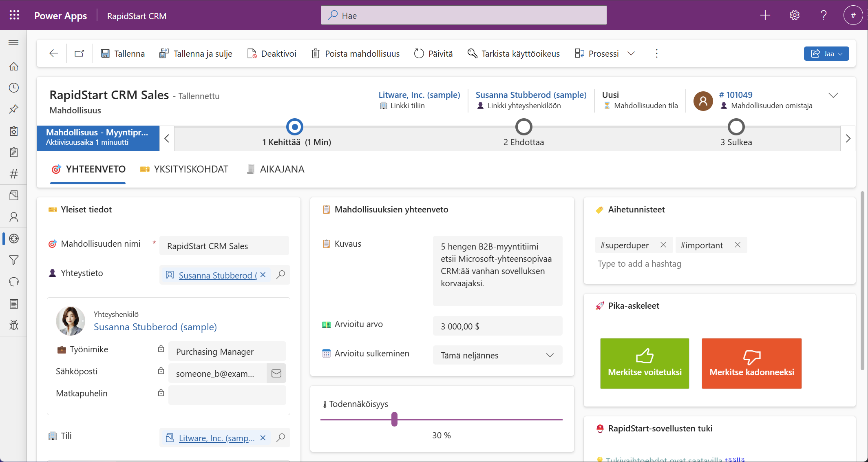Adjust the Todennäköisyys slider handle
The height and width of the screenshot is (462, 868).
pyautogui.click(x=394, y=419)
